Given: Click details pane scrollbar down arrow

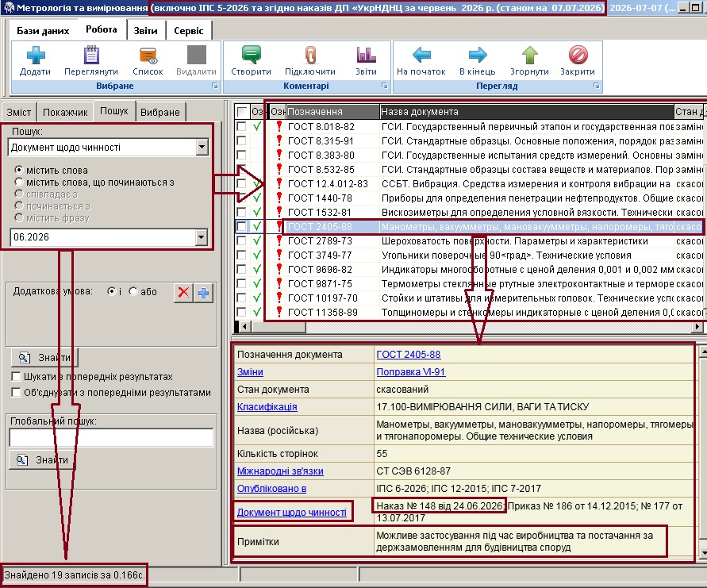Looking at the screenshot, I should click(702, 552).
